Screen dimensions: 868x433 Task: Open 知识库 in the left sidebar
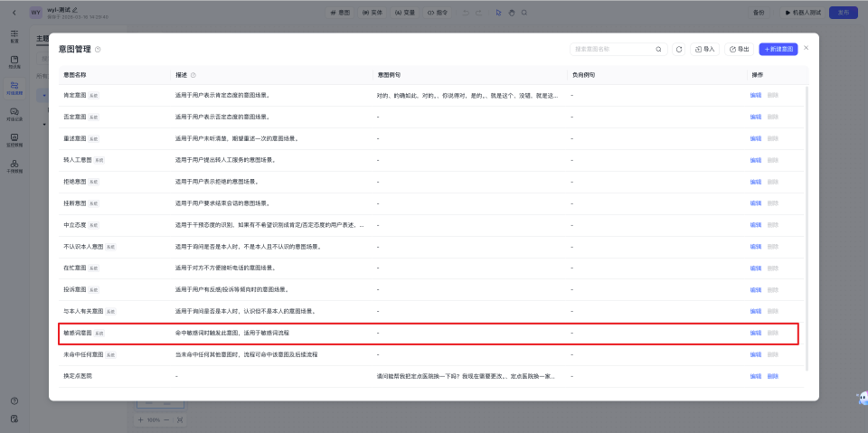[x=14, y=62]
